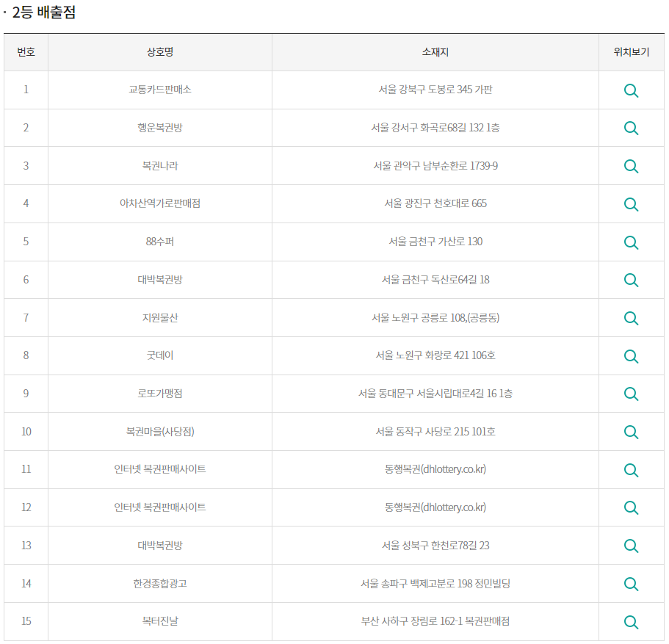Image resolution: width=669 pixels, height=644 pixels.
Task: Select address 서울 금천구 가산로 130
Action: point(435,242)
